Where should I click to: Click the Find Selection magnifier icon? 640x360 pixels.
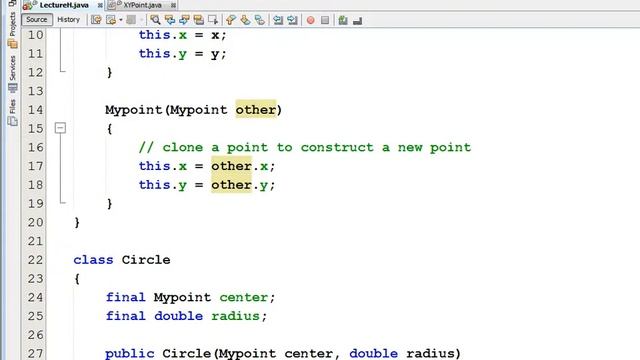155,20
